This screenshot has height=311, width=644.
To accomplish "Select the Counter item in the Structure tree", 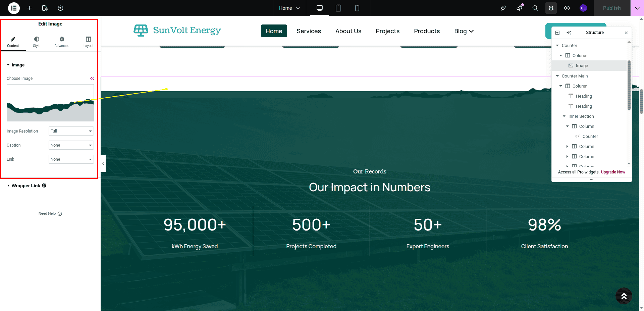I will point(590,137).
